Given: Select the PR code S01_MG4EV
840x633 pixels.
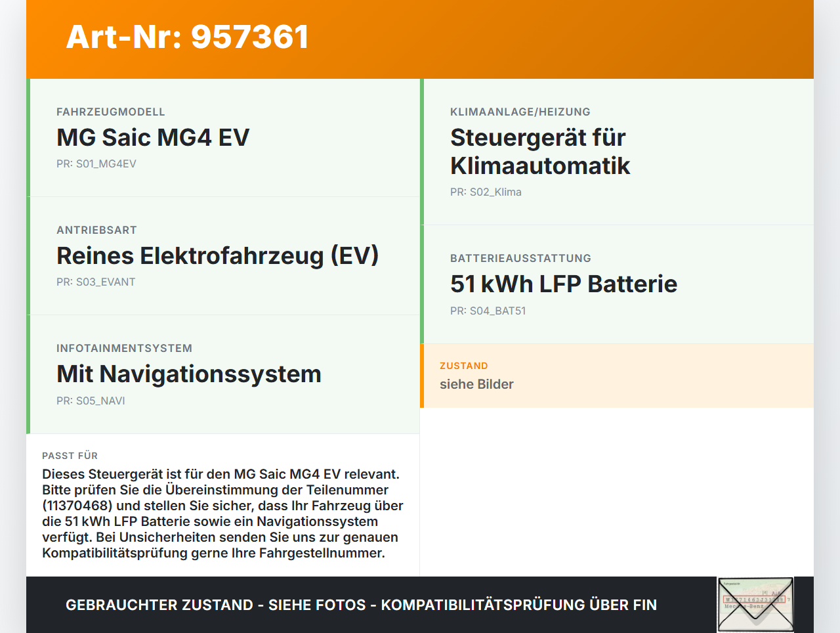Looking at the screenshot, I should (x=96, y=164).
